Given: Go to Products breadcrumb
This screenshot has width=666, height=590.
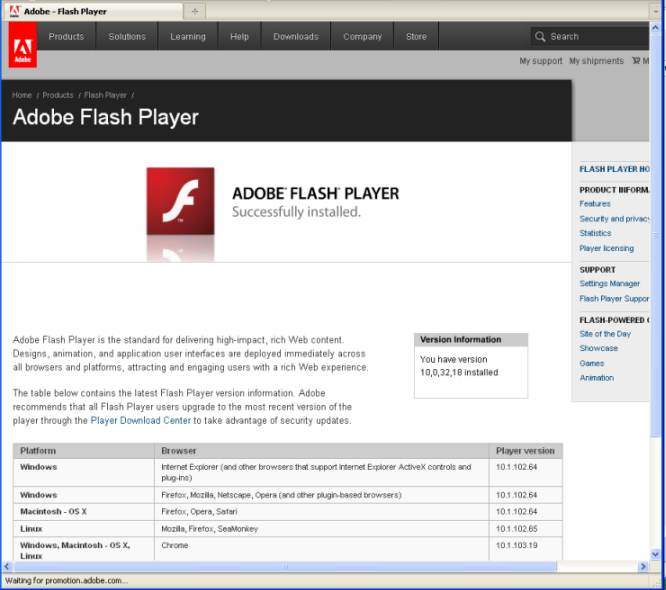Looking at the screenshot, I should click(x=58, y=95).
